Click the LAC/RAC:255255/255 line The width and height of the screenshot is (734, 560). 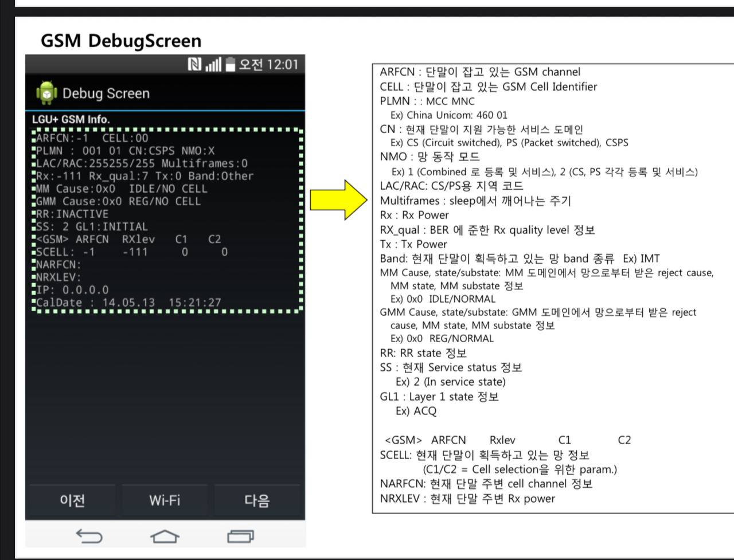tap(142, 163)
